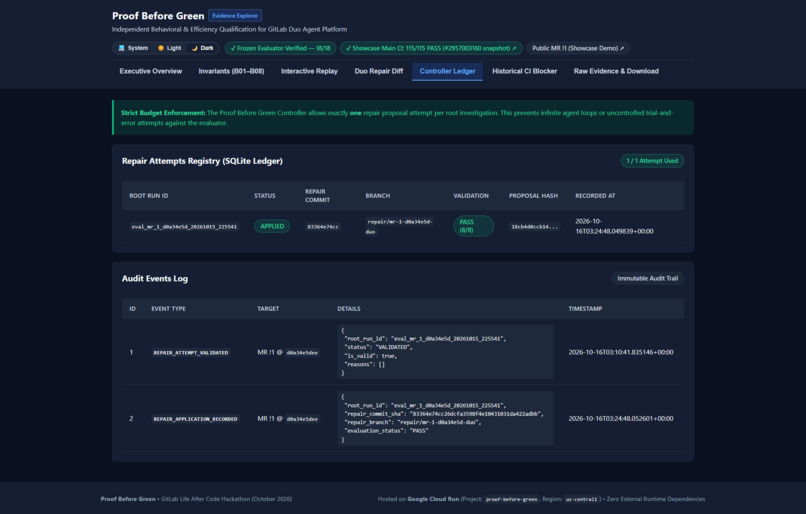
Task: Open the Invariants (B01–B08) tab
Action: pyautogui.click(x=231, y=71)
